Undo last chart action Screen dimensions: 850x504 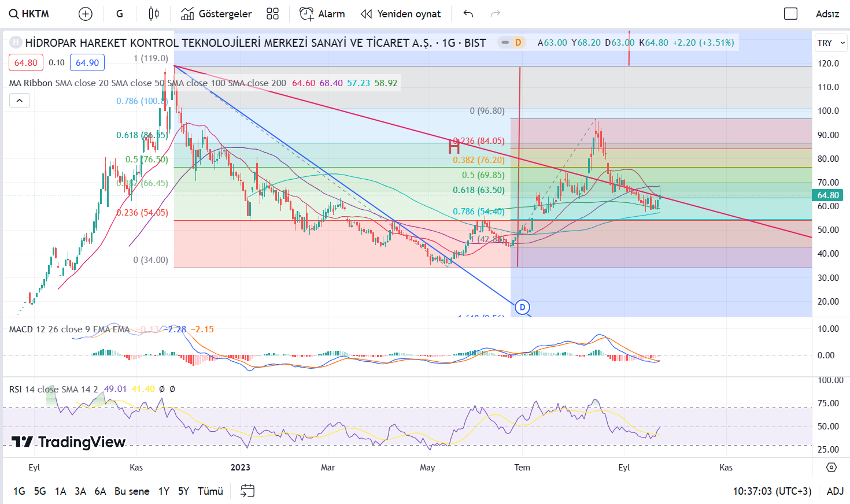click(468, 14)
